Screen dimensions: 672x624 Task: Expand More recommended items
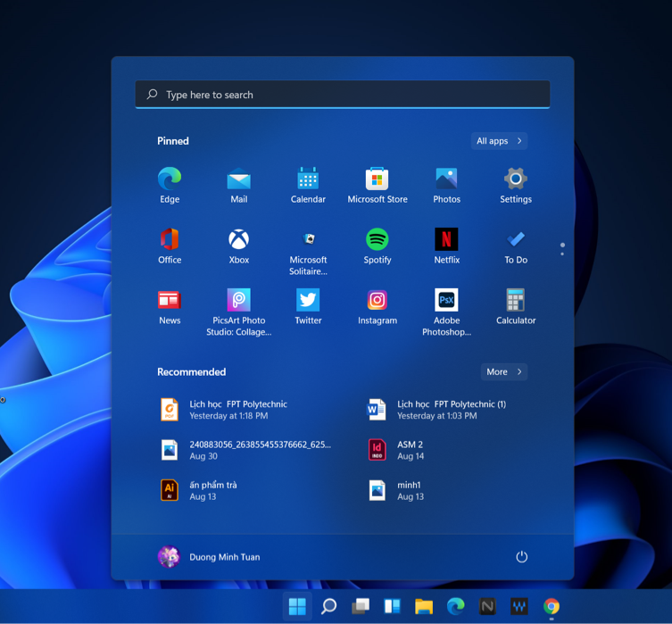[x=503, y=372]
